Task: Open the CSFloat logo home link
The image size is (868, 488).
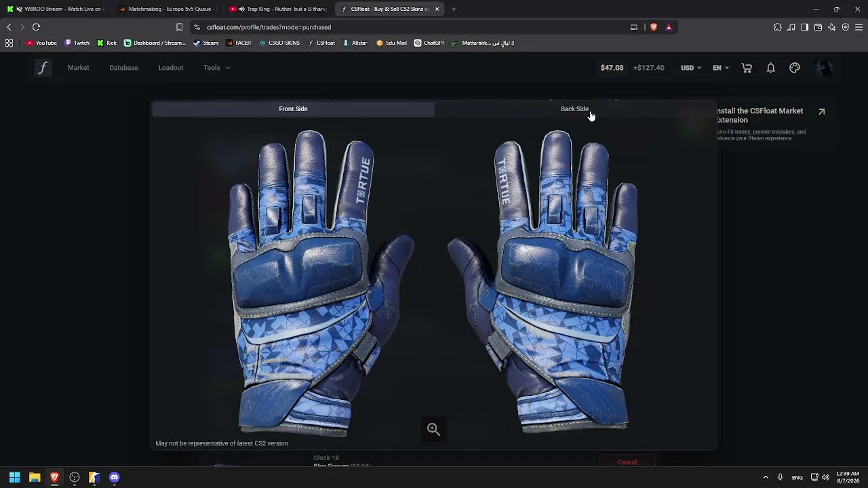Action: tap(43, 68)
